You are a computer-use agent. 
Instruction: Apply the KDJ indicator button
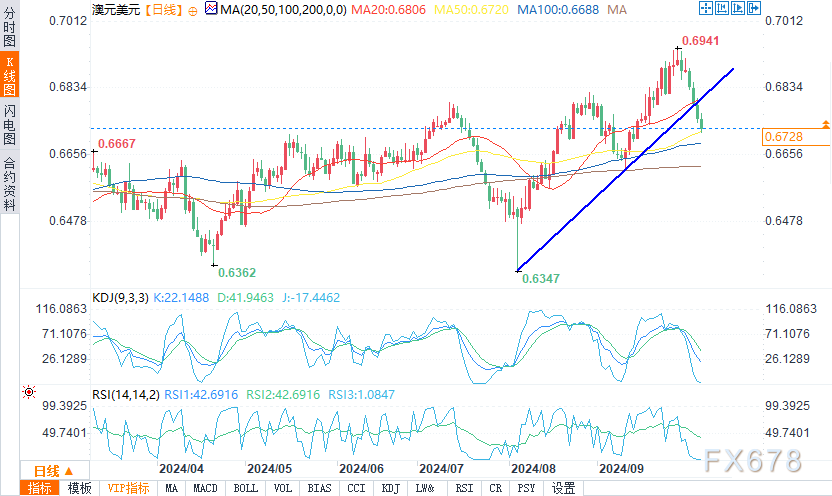[391, 488]
